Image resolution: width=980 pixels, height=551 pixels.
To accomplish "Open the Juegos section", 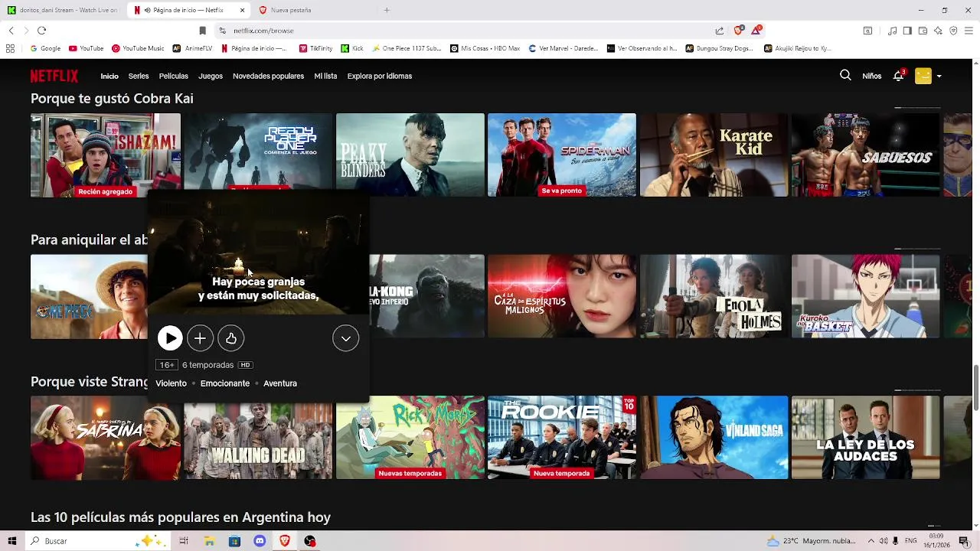I will (x=211, y=76).
